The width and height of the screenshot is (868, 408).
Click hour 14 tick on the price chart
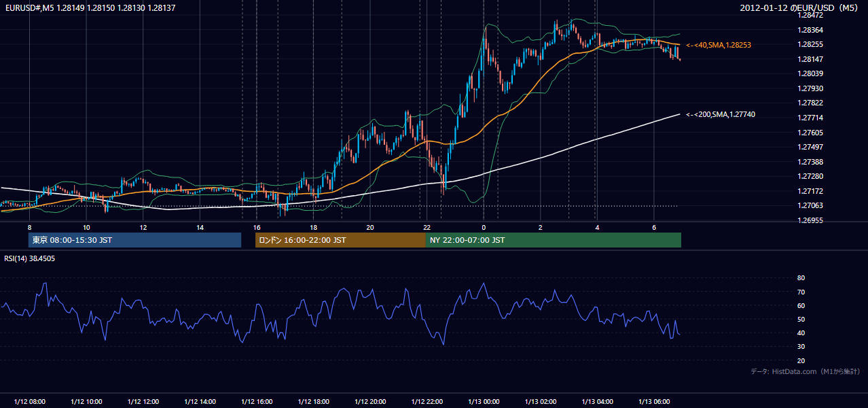[x=200, y=227]
